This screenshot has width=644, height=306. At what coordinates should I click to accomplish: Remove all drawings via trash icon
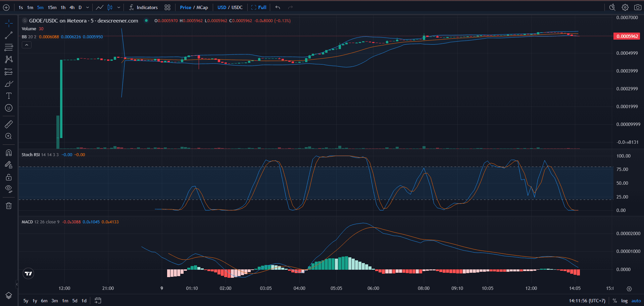[x=8, y=205]
